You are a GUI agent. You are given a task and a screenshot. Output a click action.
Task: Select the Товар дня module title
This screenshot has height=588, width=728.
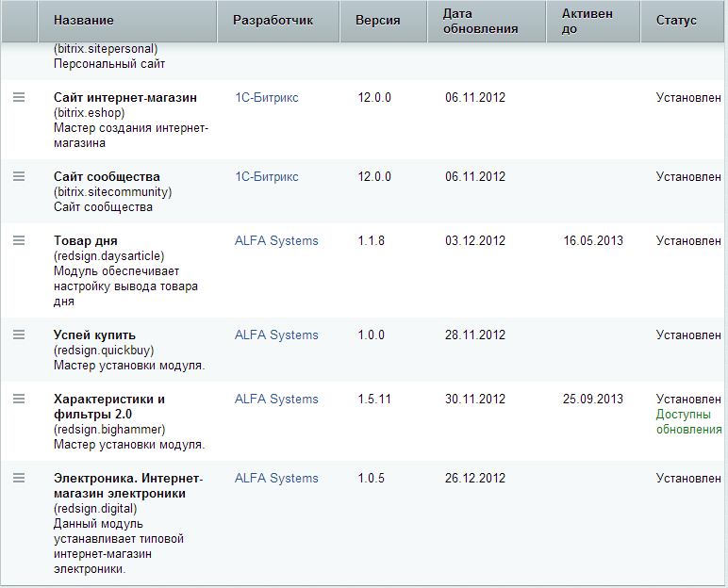[x=86, y=241]
